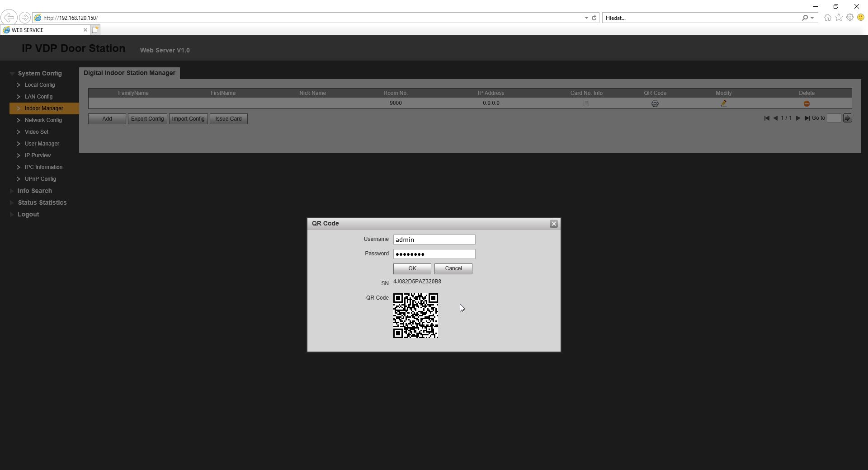Click the browser refresh icon
The width and height of the screenshot is (868, 470).
coord(594,18)
